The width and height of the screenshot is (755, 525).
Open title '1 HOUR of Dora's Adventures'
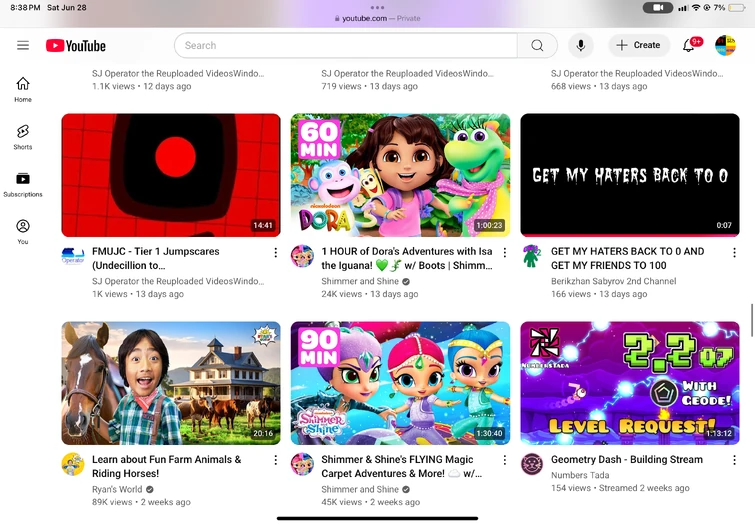click(407, 258)
